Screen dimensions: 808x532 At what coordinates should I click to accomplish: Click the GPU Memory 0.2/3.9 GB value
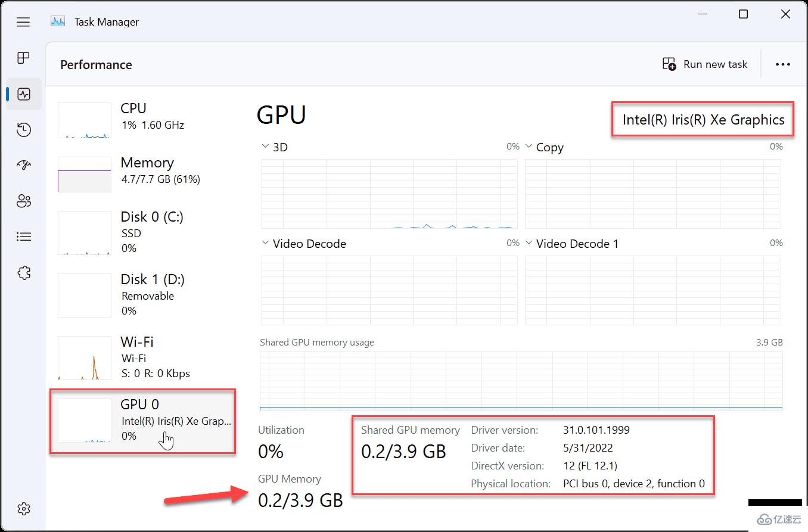click(300, 500)
